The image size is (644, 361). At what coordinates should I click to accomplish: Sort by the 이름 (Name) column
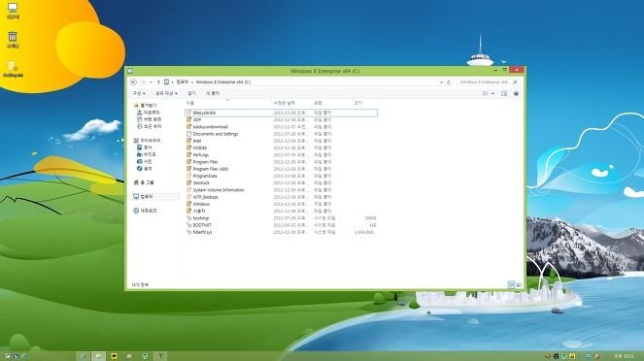[x=190, y=103]
